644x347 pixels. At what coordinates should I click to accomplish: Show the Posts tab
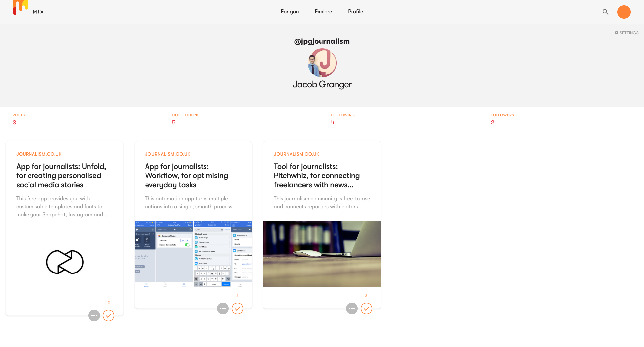pyautogui.click(x=83, y=119)
